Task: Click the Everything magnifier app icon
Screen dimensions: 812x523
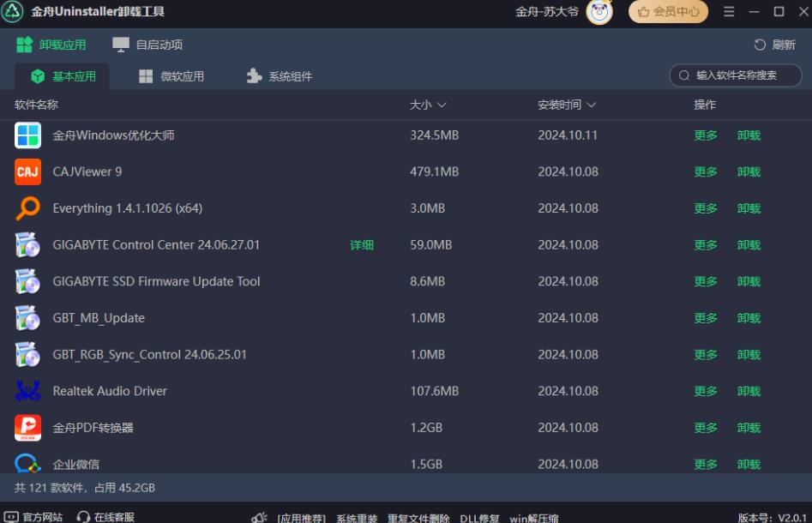Action: pyautogui.click(x=27, y=208)
